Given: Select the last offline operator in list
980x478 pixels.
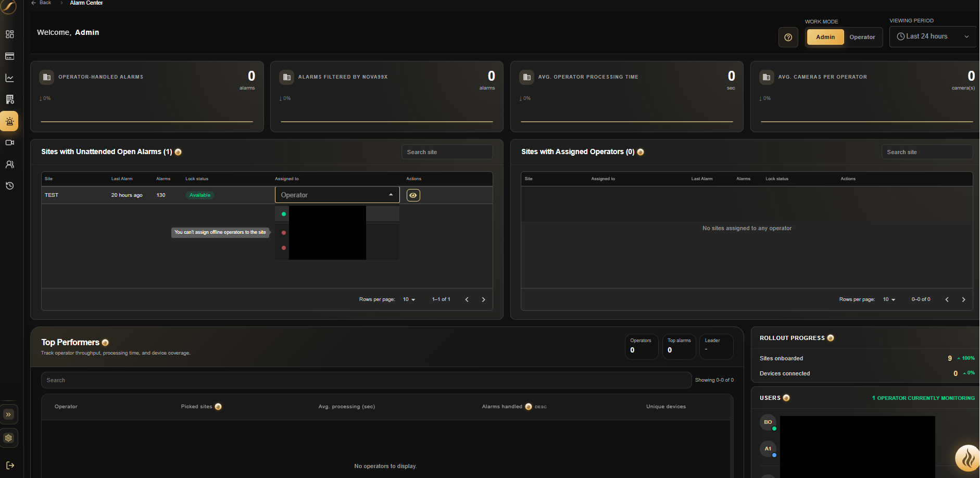Looking at the screenshot, I should [337, 248].
